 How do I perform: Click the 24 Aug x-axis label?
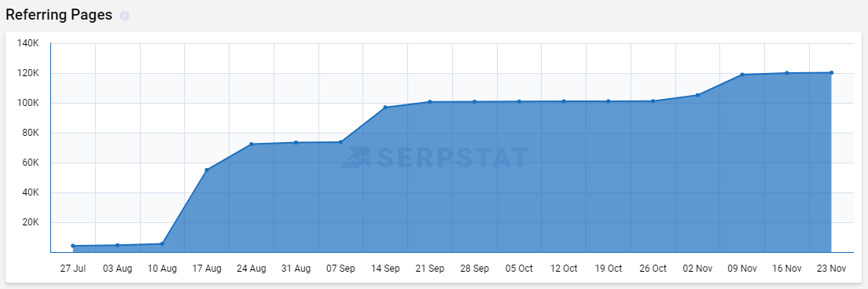pos(252,269)
